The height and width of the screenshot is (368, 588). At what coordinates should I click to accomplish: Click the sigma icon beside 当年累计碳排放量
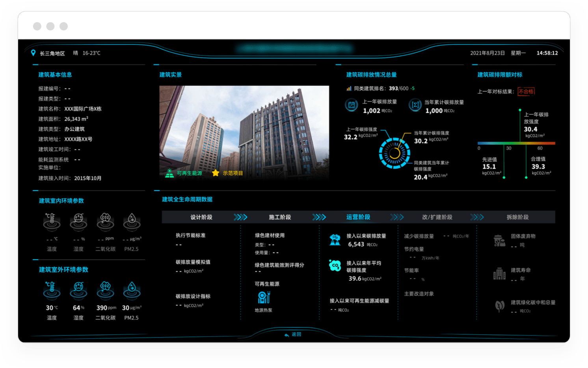415,105
